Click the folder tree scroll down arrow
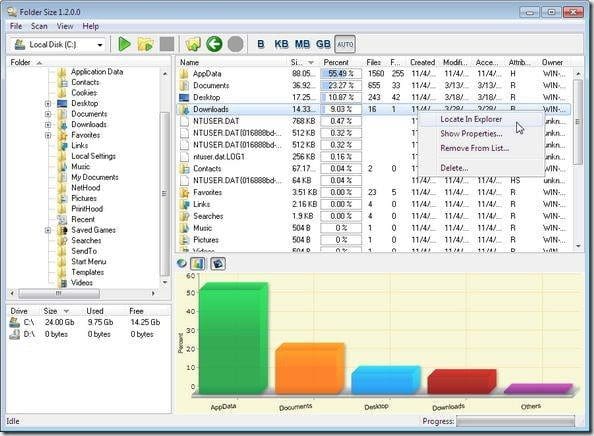Viewport: 594px width, 436px height. point(165,283)
